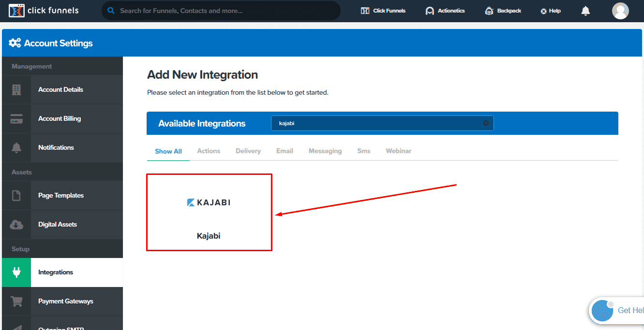
Task: Switch to the Messaging tab
Action: tap(325, 151)
